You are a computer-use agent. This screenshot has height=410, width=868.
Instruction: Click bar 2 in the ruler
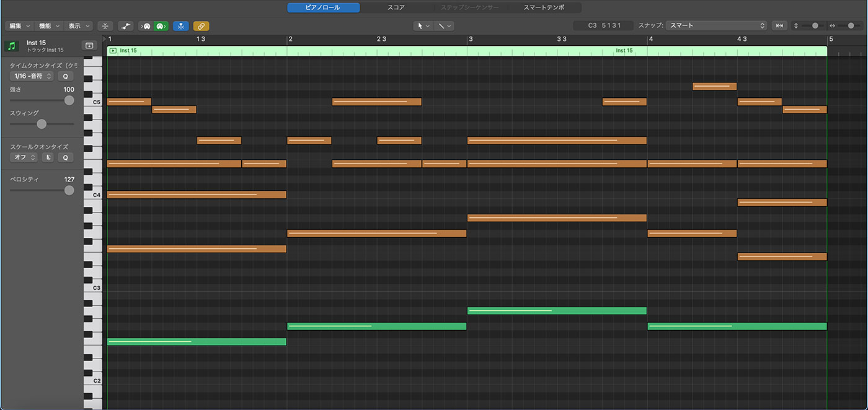pyautogui.click(x=290, y=39)
